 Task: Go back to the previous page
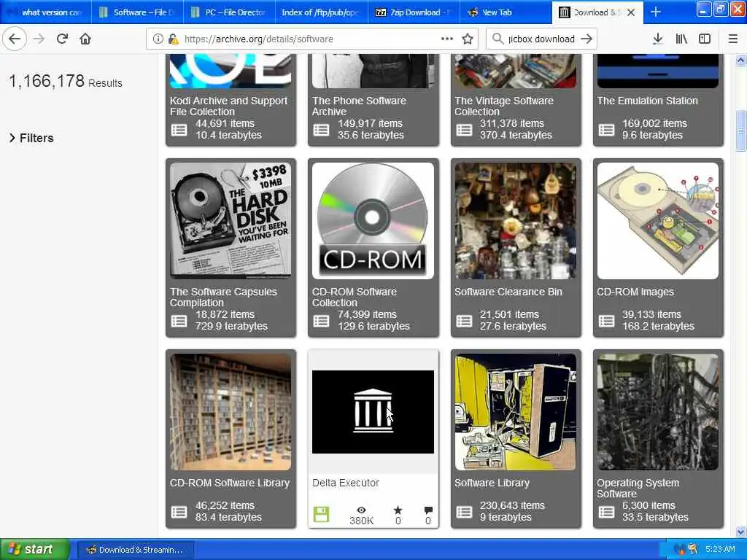15,39
